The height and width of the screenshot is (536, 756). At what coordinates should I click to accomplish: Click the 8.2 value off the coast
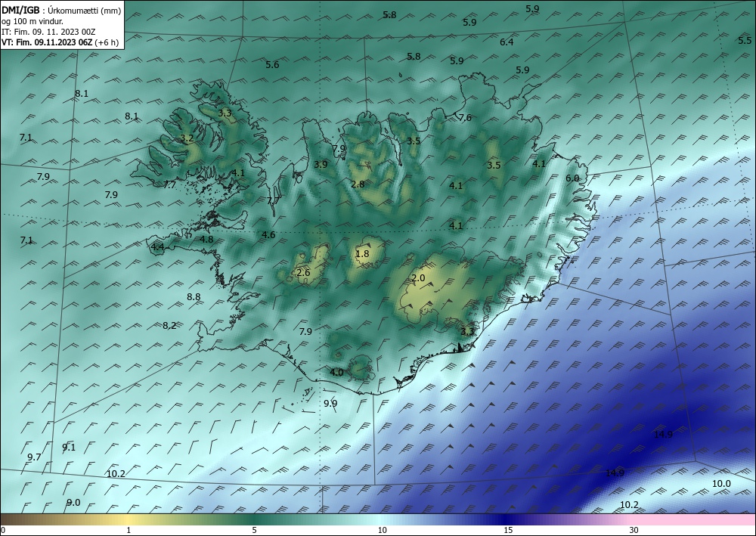tap(169, 326)
